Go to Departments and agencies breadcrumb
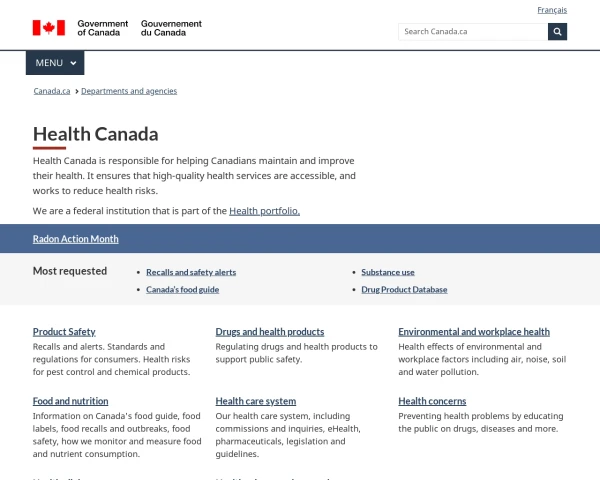The height and width of the screenshot is (480, 600). [x=129, y=91]
